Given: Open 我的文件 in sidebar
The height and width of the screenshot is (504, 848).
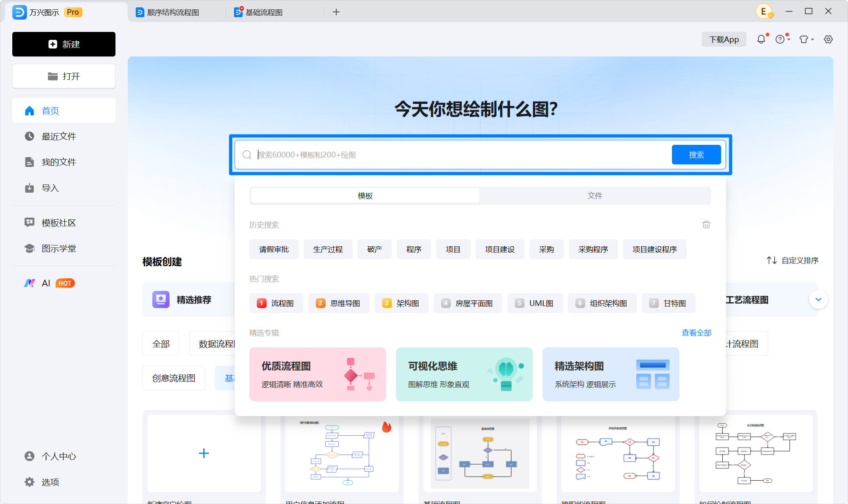Looking at the screenshot, I should (x=64, y=162).
